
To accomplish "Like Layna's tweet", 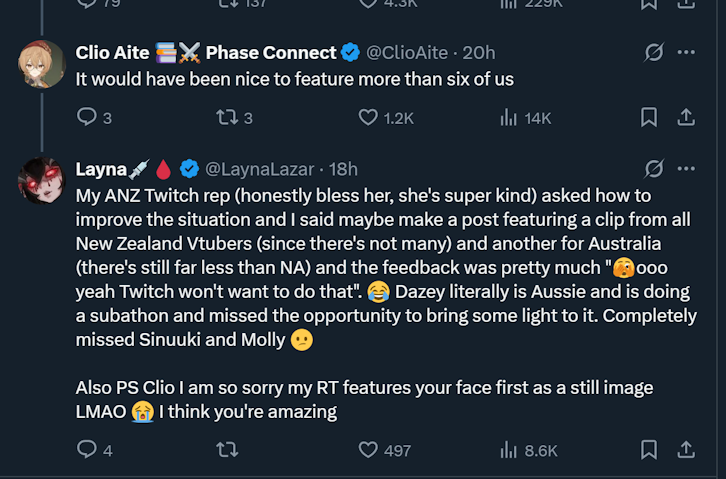I will coord(368,450).
